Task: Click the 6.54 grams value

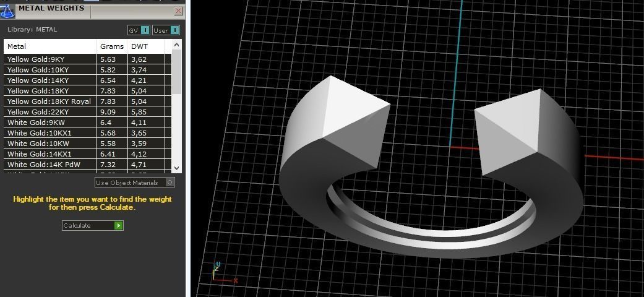Action: tap(108, 80)
